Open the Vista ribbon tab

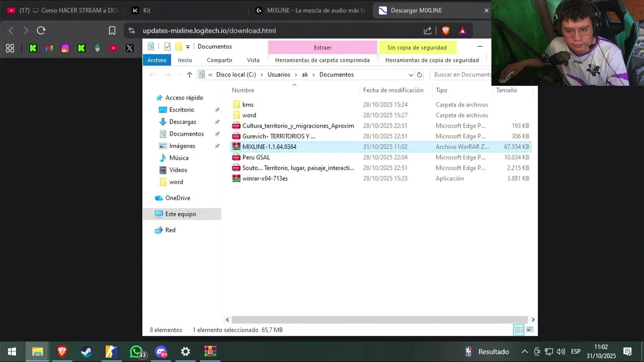(253, 60)
